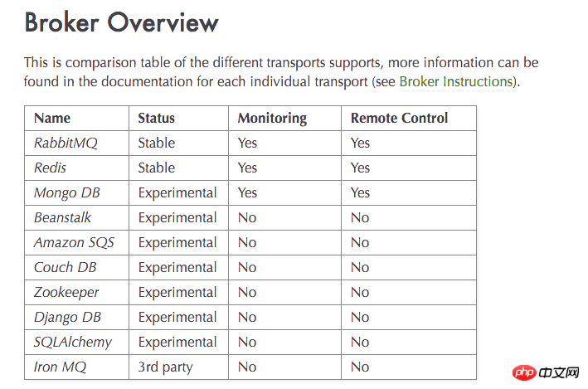Click the Broker Overview heading
This screenshot has height=389, width=588.
coord(121,22)
